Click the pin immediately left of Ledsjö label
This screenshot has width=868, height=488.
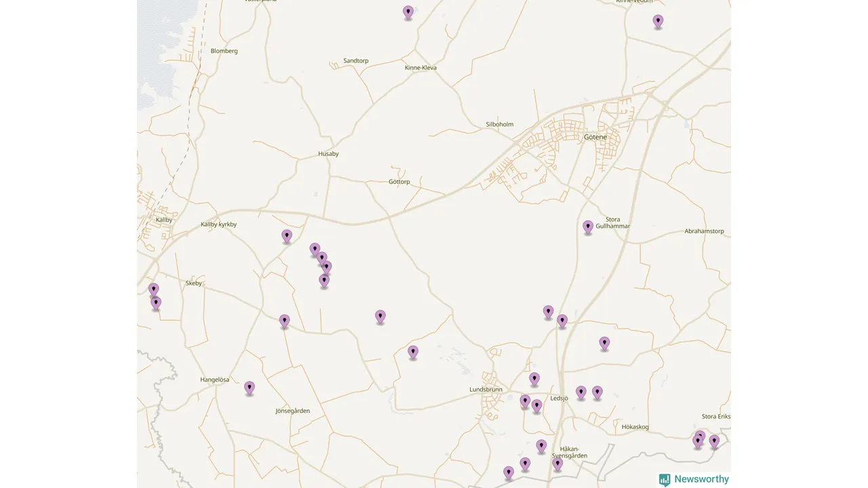[536, 406]
